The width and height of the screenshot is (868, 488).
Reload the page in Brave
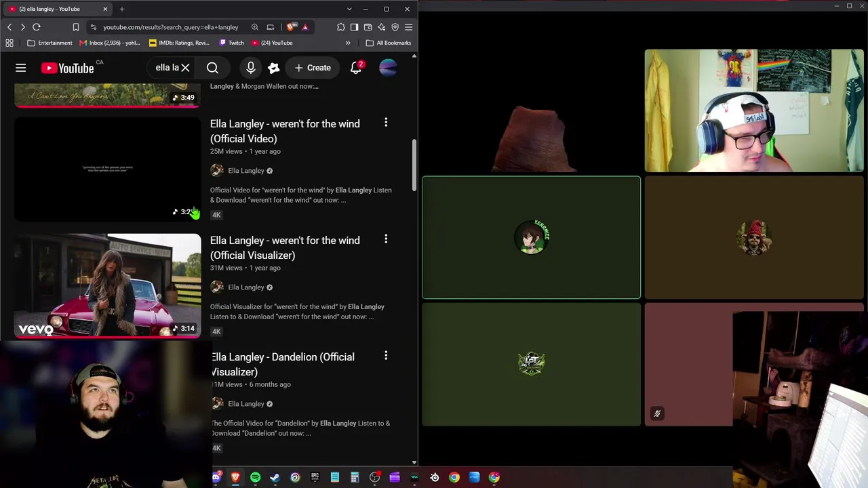[x=37, y=27]
